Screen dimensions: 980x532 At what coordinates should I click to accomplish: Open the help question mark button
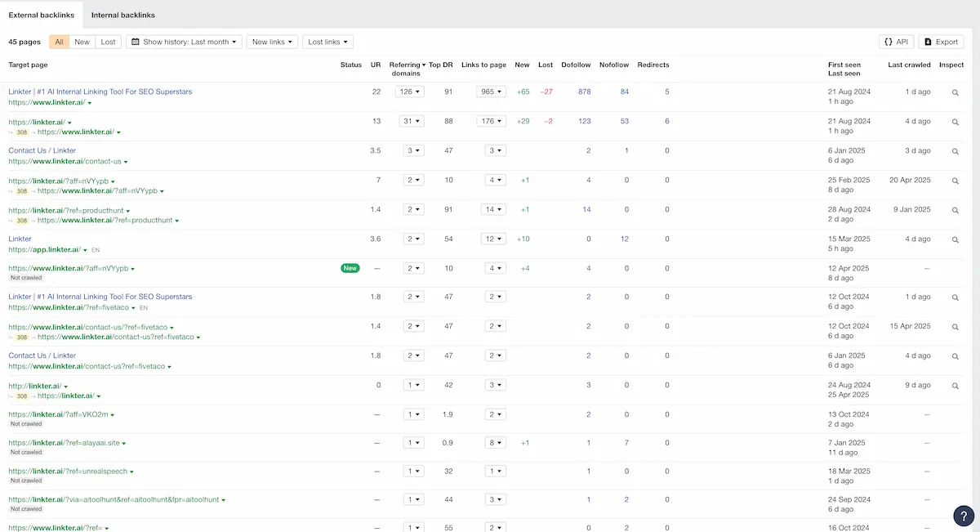[964, 515]
